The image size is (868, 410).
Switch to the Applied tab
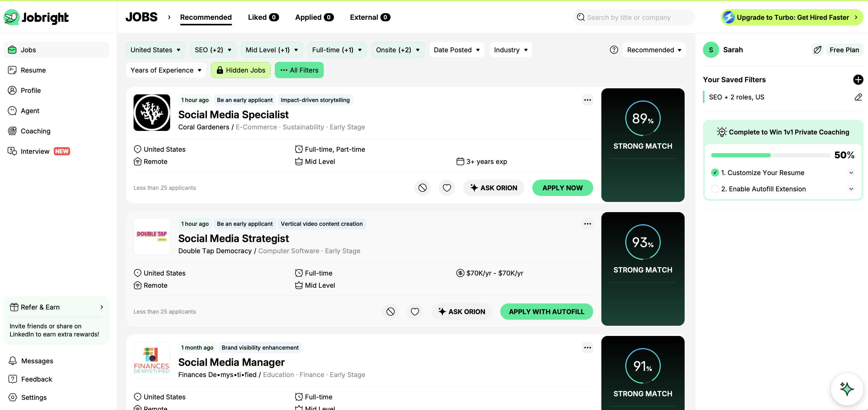coord(314,17)
